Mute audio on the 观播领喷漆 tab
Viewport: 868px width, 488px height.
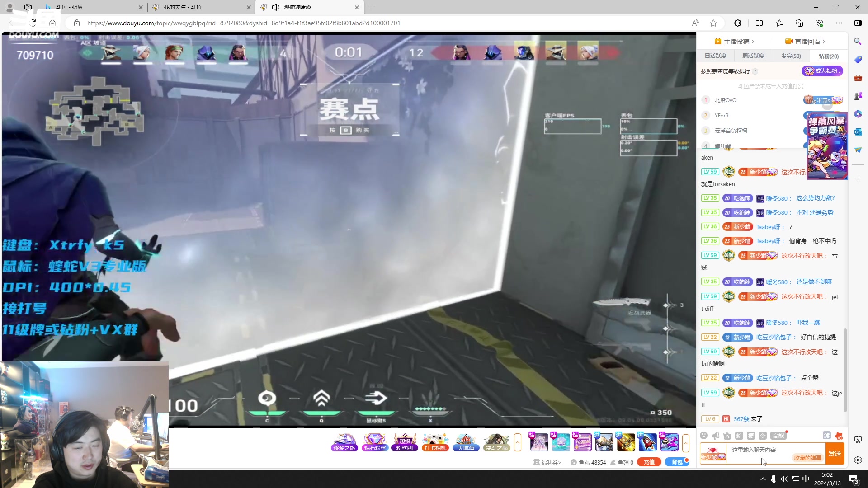[x=276, y=7]
